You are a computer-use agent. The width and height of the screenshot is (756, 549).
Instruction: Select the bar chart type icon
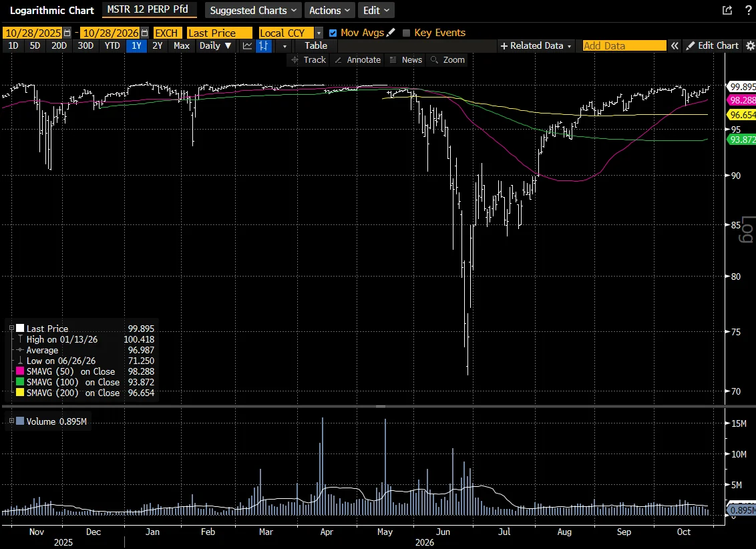pos(264,46)
